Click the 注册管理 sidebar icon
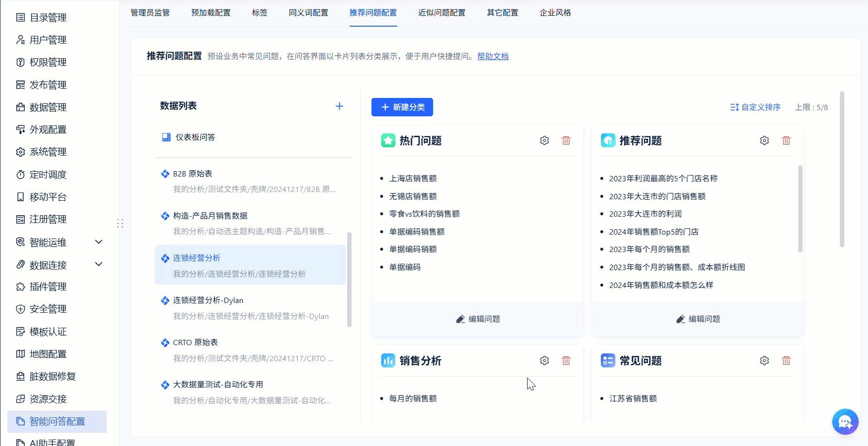The width and height of the screenshot is (868, 446). click(20, 219)
